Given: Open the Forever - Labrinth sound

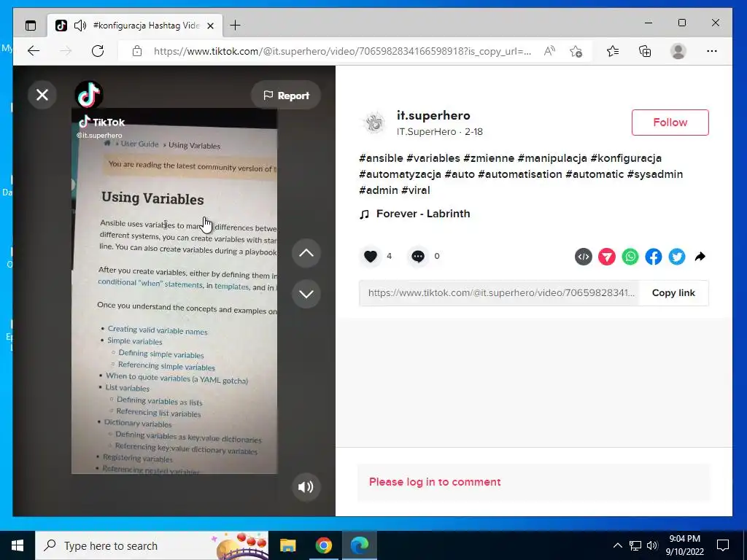Looking at the screenshot, I should pos(414,214).
